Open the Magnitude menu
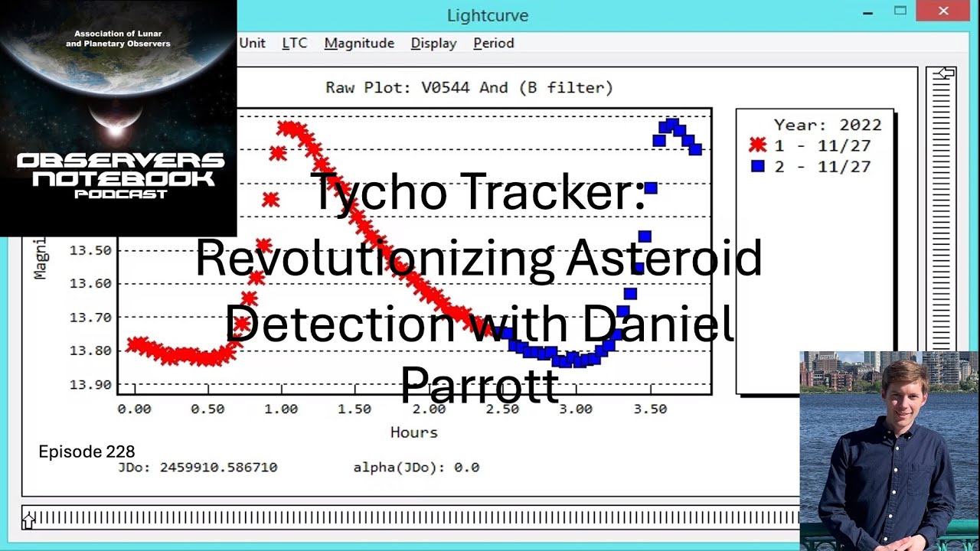This screenshot has height=551, width=980. [x=359, y=43]
